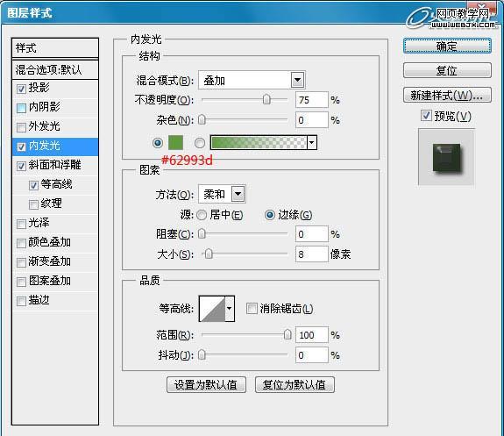Enable the 图案叠加 pattern overlay checkbox
Viewport: 504px width, 436px height.
click(21, 282)
